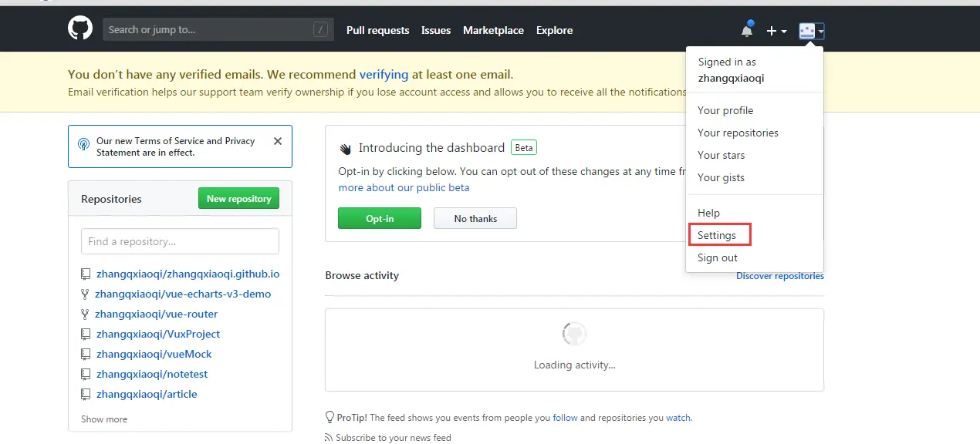Open zhangqxiaoqi/notetest repository link

[152, 374]
